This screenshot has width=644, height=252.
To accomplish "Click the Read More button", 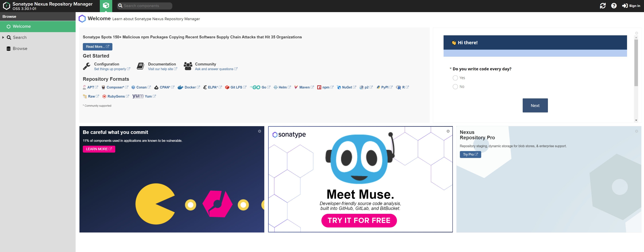I will [97, 47].
